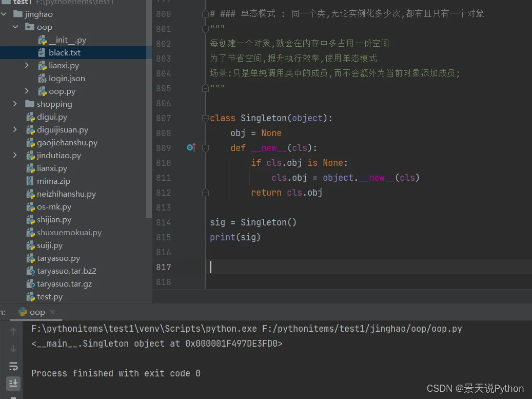532x399 pixels.
Task: Click the Python icon of gaojiehanshu.py
Action: tap(30, 143)
